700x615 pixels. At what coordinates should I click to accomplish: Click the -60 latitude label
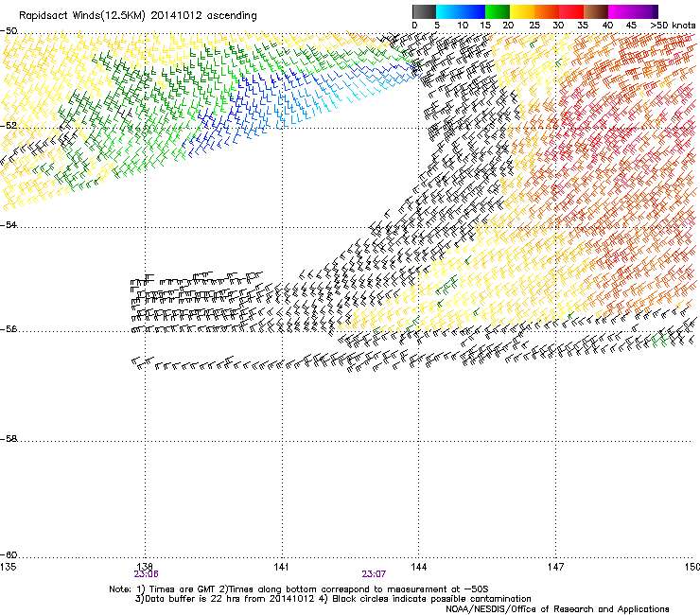click(9, 554)
